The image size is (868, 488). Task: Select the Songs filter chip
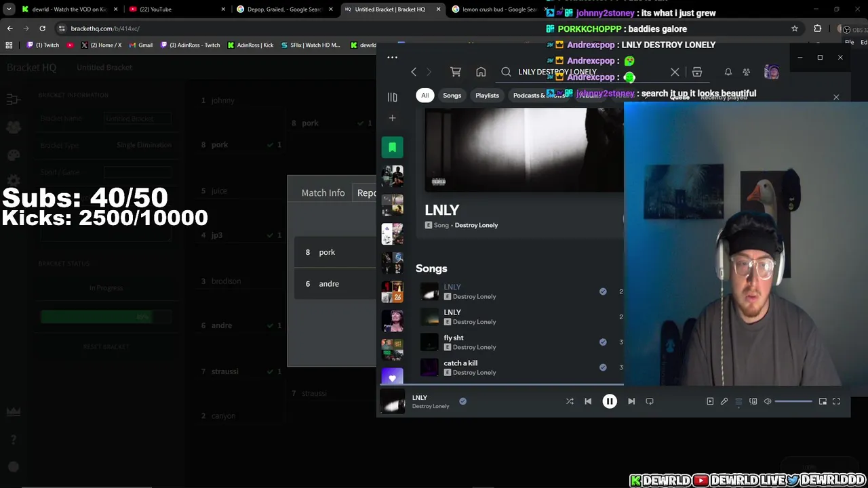(452, 96)
